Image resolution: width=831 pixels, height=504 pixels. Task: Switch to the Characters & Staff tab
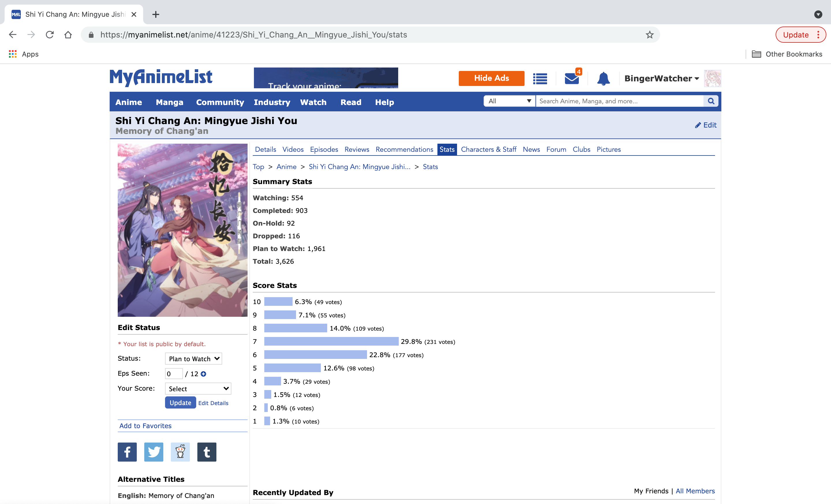[x=488, y=149]
